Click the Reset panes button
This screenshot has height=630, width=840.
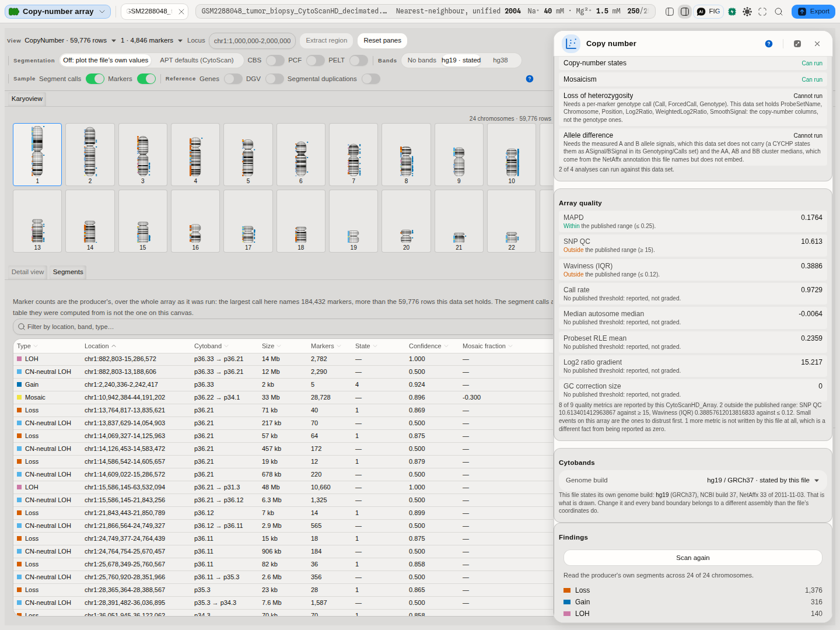point(382,41)
